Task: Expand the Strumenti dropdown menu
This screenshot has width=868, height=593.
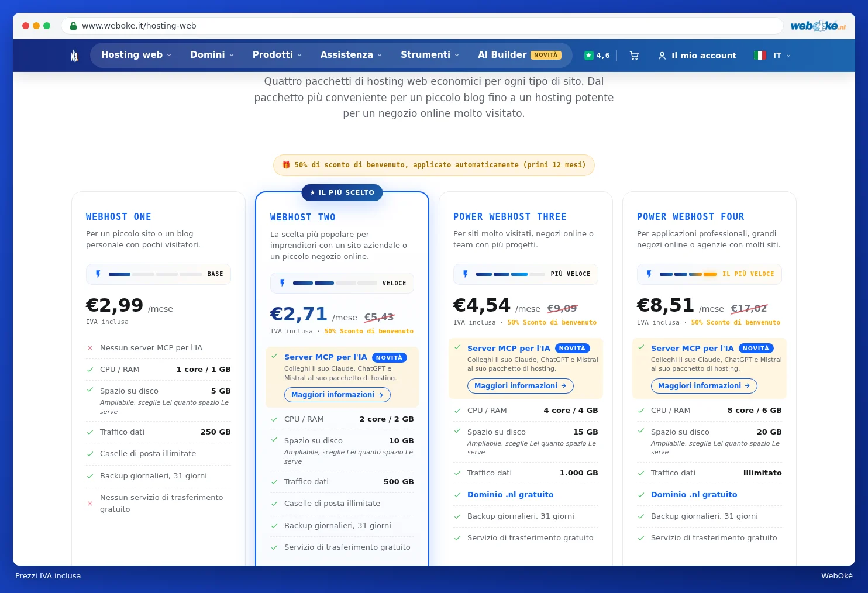Action: point(430,55)
